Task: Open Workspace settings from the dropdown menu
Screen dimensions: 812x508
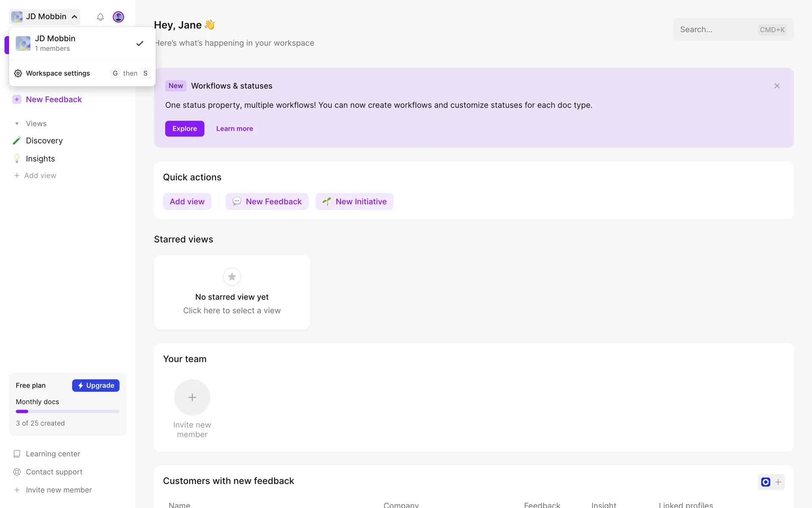Action: (x=58, y=73)
